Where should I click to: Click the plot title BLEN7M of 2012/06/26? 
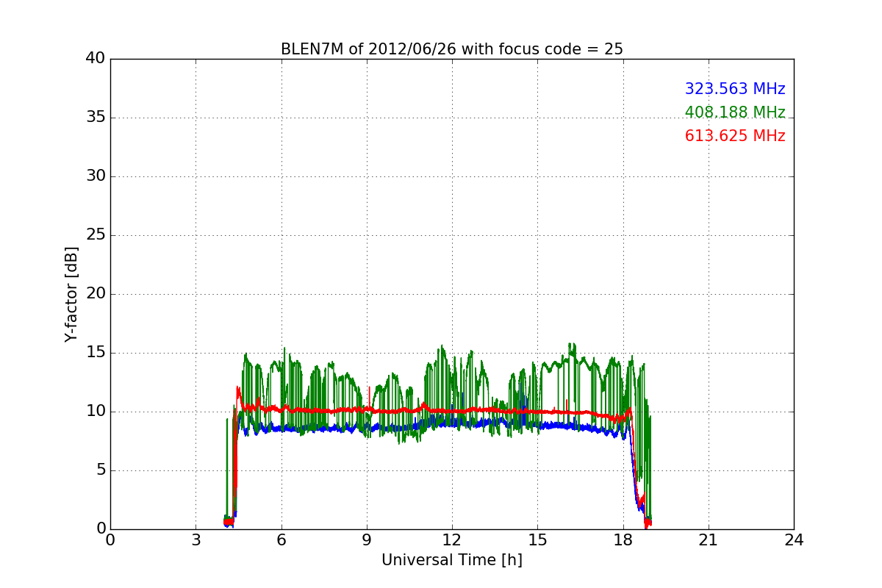[451, 49]
